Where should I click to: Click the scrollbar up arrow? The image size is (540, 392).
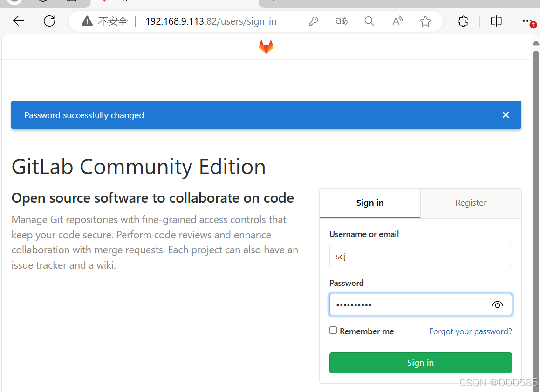pyautogui.click(x=536, y=43)
